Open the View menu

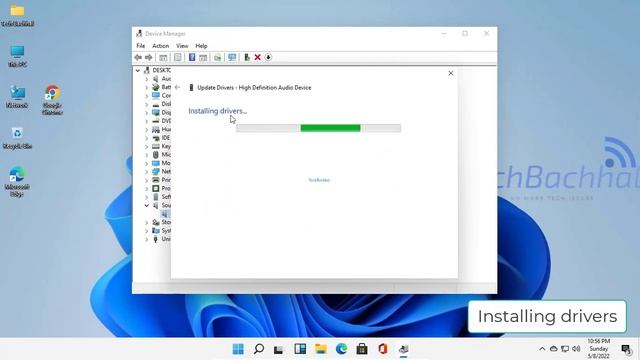tap(182, 46)
